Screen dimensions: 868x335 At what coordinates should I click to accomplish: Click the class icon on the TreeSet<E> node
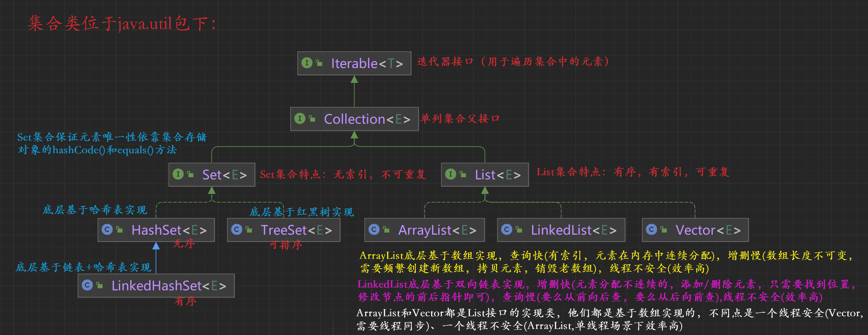pyautogui.click(x=237, y=229)
